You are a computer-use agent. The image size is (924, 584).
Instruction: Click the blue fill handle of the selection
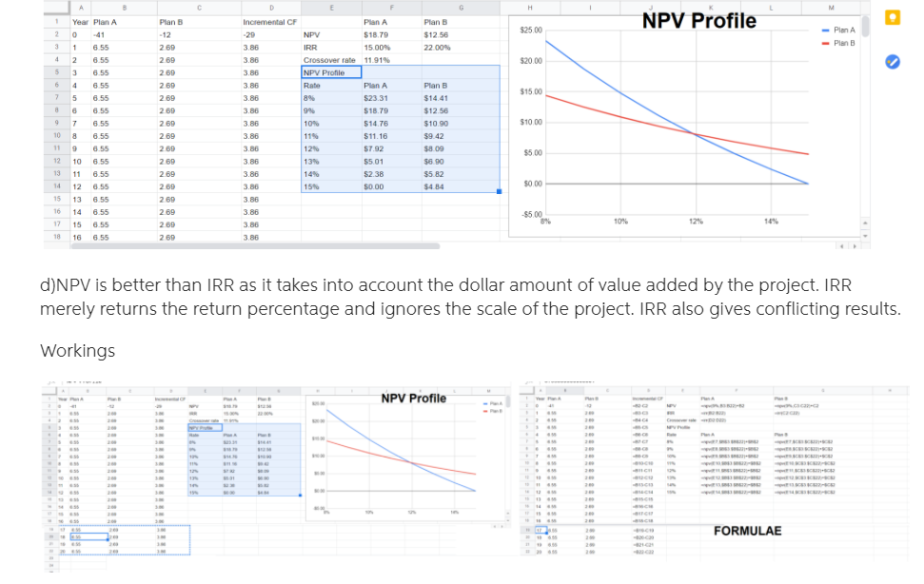tap(499, 192)
